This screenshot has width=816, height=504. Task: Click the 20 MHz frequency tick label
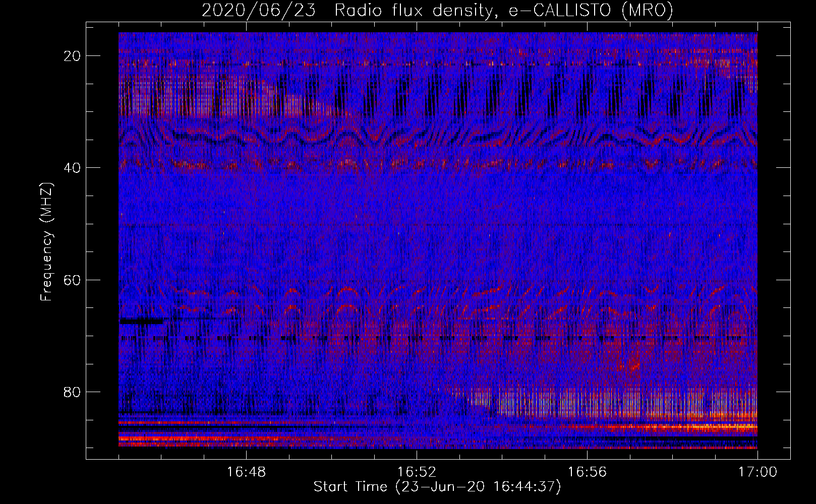tap(72, 56)
